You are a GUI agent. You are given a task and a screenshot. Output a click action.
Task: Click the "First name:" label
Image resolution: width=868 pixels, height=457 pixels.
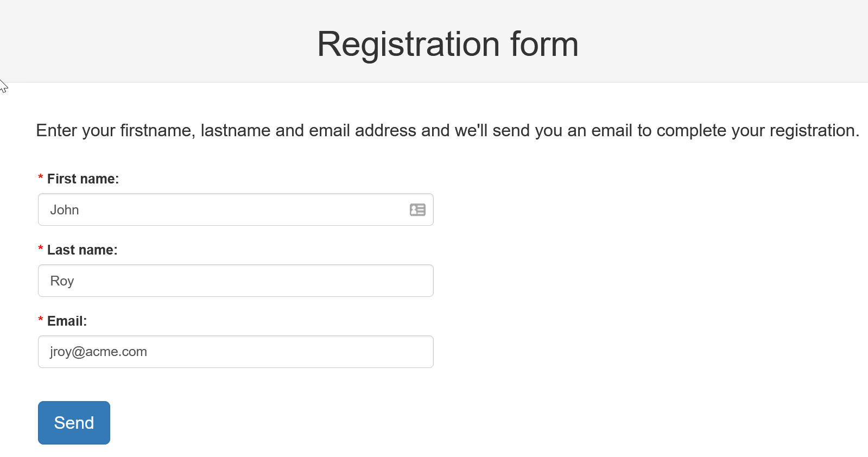[83, 179]
